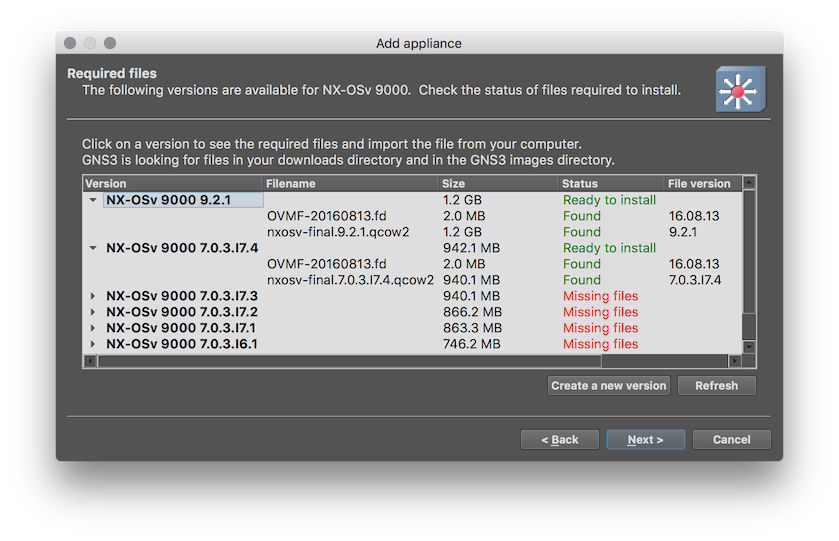
Task: Collapse the NX-OSv 9000 9.2.1 version
Action: 93,200
